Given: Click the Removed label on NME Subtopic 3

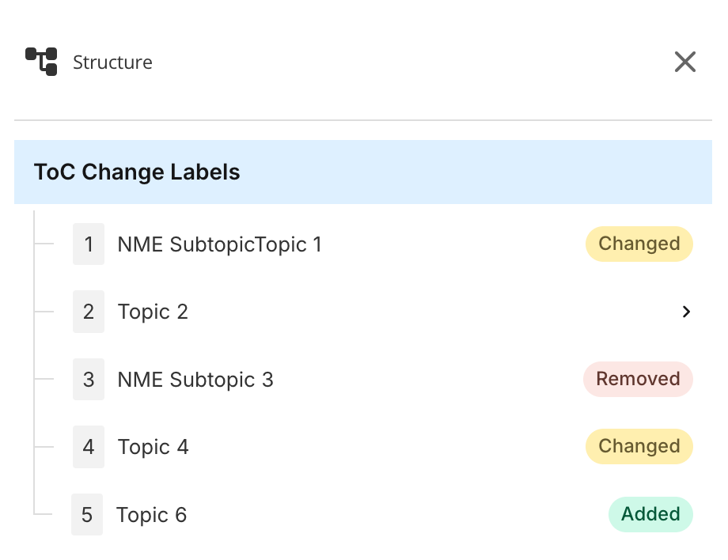Looking at the screenshot, I should [x=638, y=379].
